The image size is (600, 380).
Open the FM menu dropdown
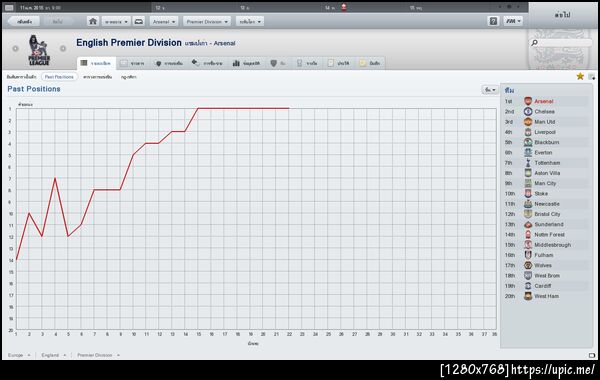click(x=513, y=21)
